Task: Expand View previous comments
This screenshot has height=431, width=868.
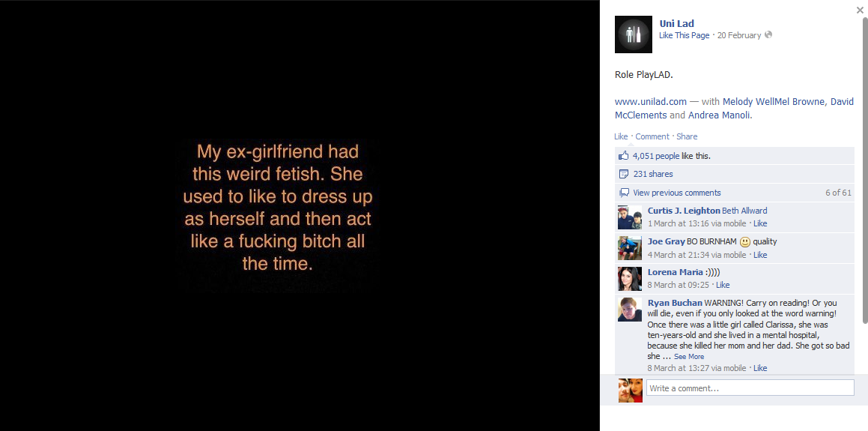Action: coord(676,193)
